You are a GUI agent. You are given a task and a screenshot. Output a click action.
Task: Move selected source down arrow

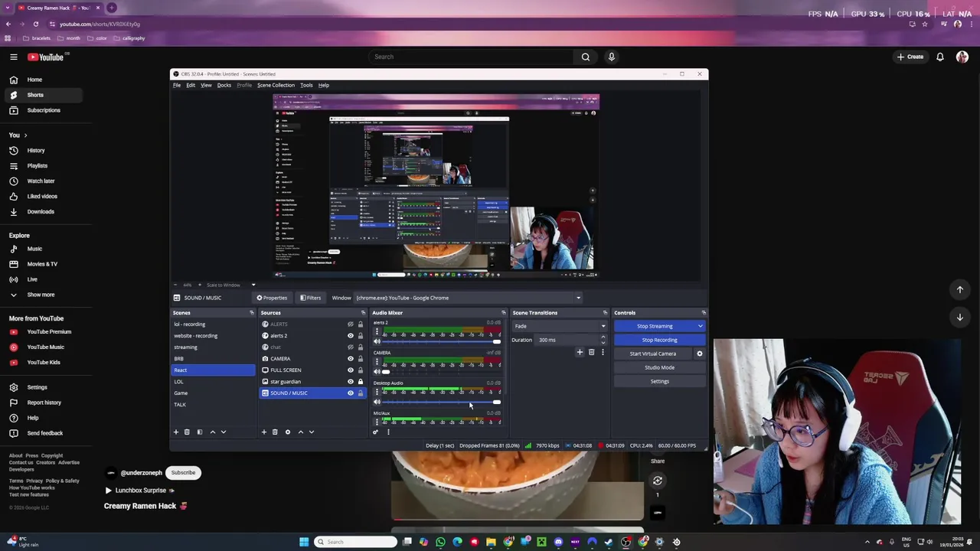pyautogui.click(x=311, y=432)
